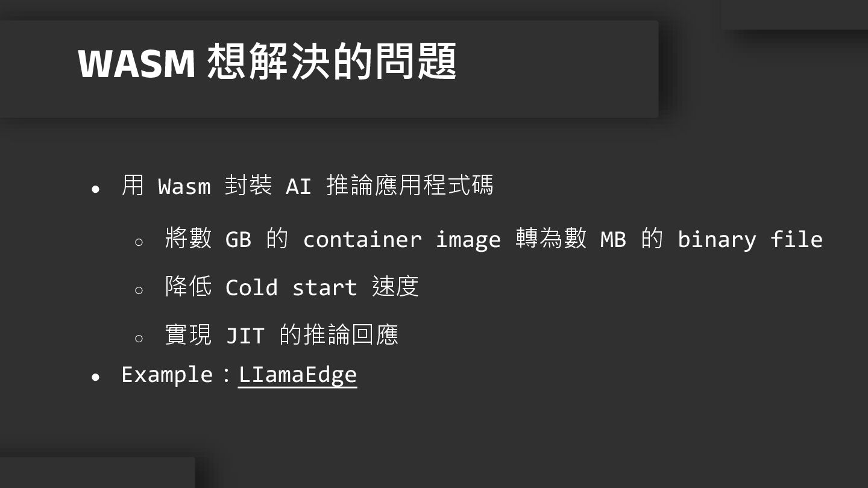Click the dark rectangle in the bottom-left corner
Screen dimensions: 868x488
pos(97,472)
